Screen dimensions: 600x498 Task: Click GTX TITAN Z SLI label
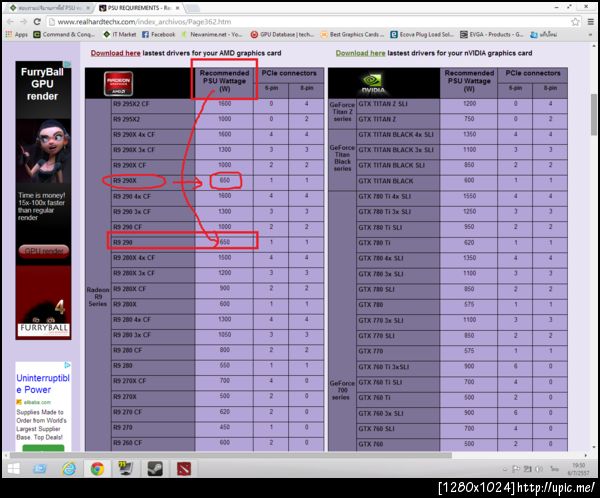tap(383, 104)
